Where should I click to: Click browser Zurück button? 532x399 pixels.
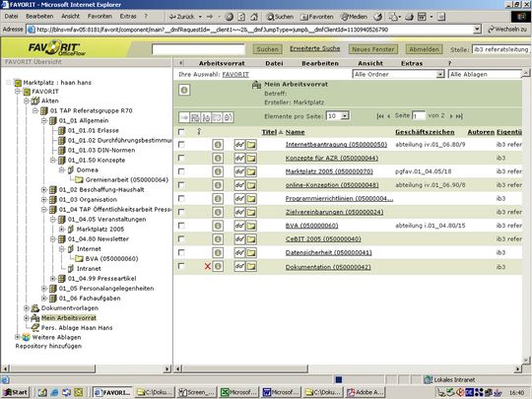(x=182, y=17)
